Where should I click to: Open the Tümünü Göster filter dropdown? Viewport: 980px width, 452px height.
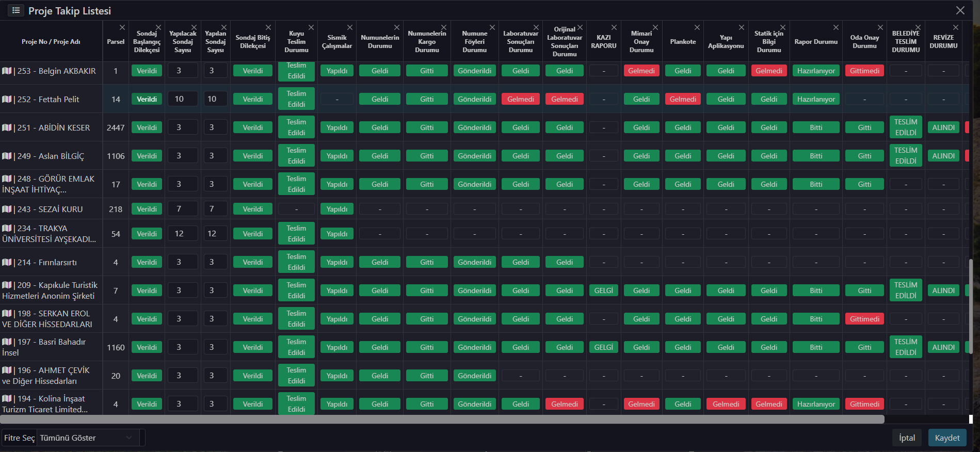(86, 438)
